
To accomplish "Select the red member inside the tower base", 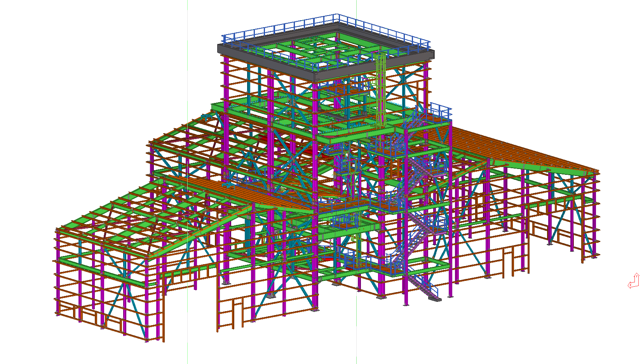I will 326,258.
